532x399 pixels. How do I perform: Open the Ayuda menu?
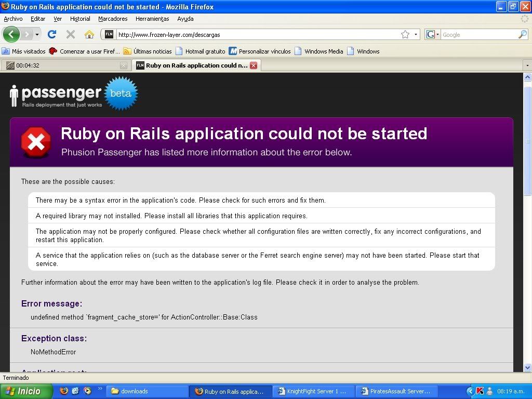tap(185, 19)
